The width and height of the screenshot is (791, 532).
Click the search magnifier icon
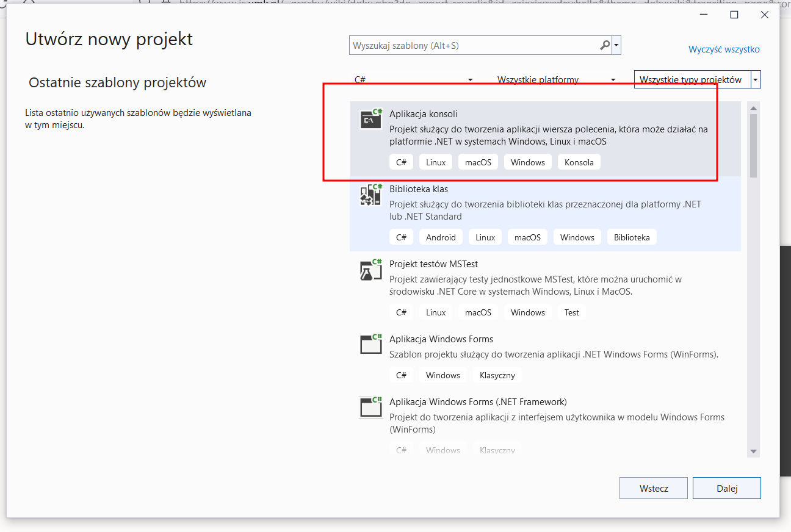point(605,46)
